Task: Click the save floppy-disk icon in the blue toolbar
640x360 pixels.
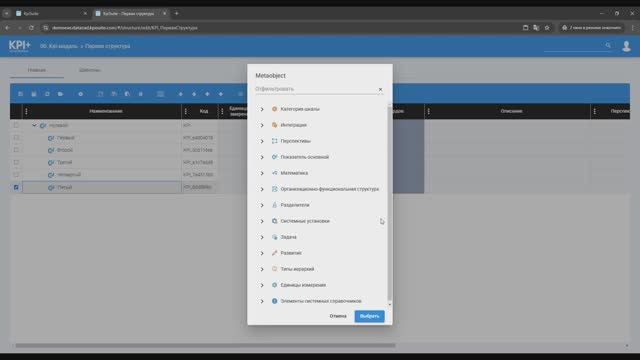Action: point(34,94)
